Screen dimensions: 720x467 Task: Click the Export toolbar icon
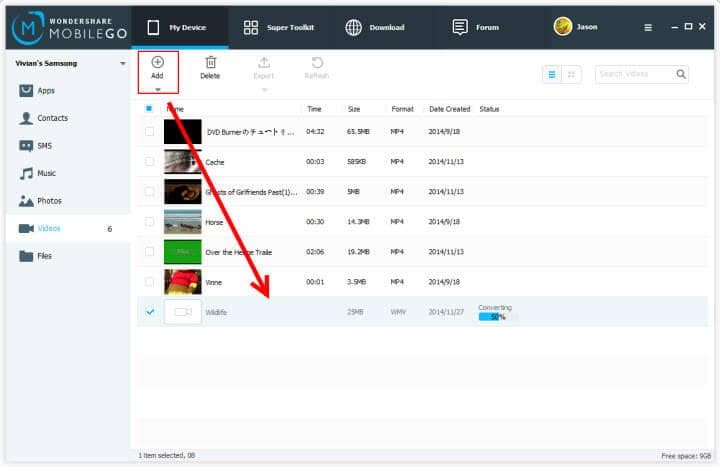tap(264, 62)
